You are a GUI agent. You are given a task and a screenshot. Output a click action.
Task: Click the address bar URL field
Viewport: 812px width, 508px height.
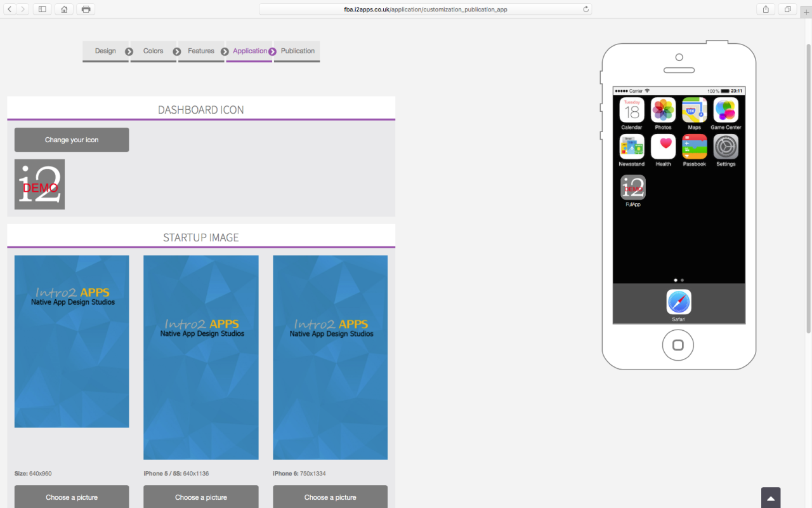(425, 10)
